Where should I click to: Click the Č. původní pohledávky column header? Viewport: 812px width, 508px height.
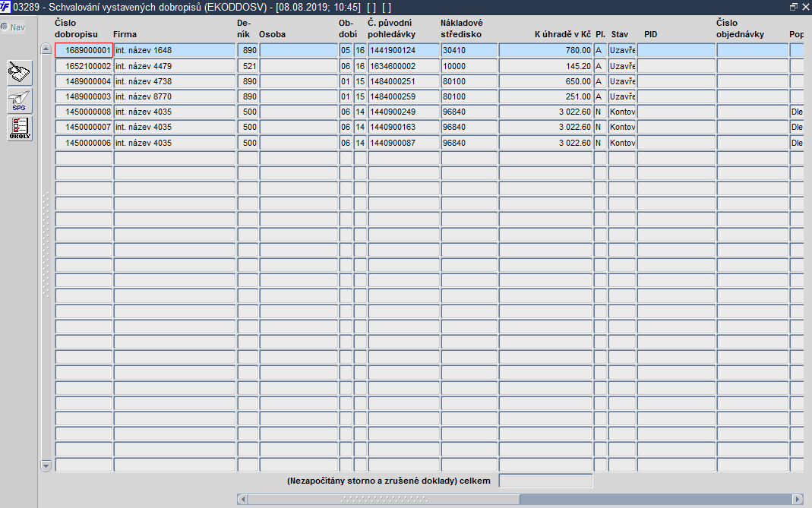coord(391,29)
